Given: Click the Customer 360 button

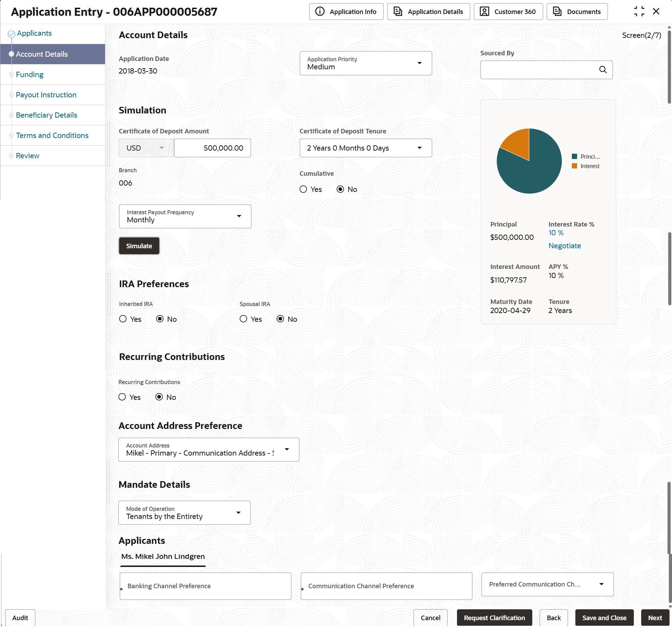Looking at the screenshot, I should (x=508, y=12).
